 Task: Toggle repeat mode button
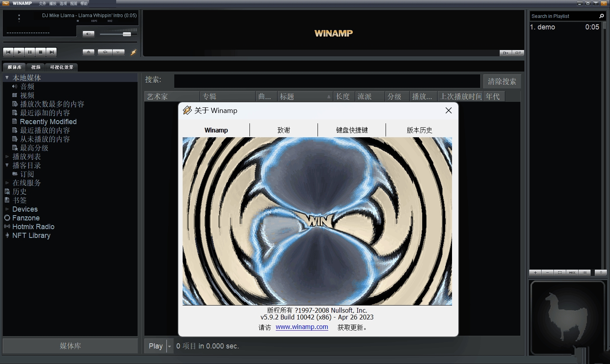[x=119, y=52]
